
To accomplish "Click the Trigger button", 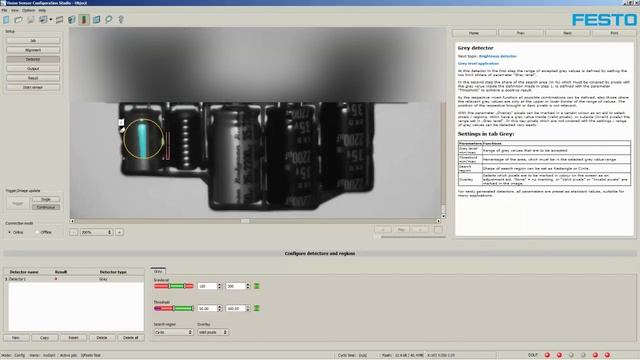I will pos(18,203).
